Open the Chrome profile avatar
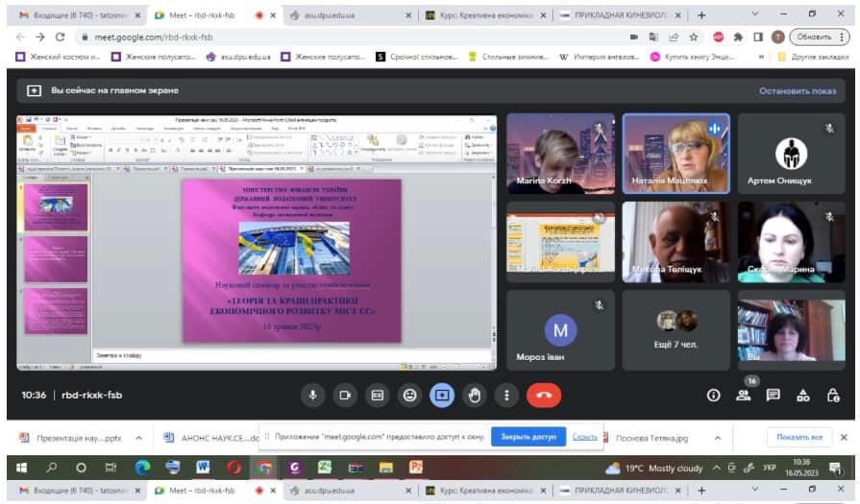Viewport: 860px width, 504px height. point(777,36)
